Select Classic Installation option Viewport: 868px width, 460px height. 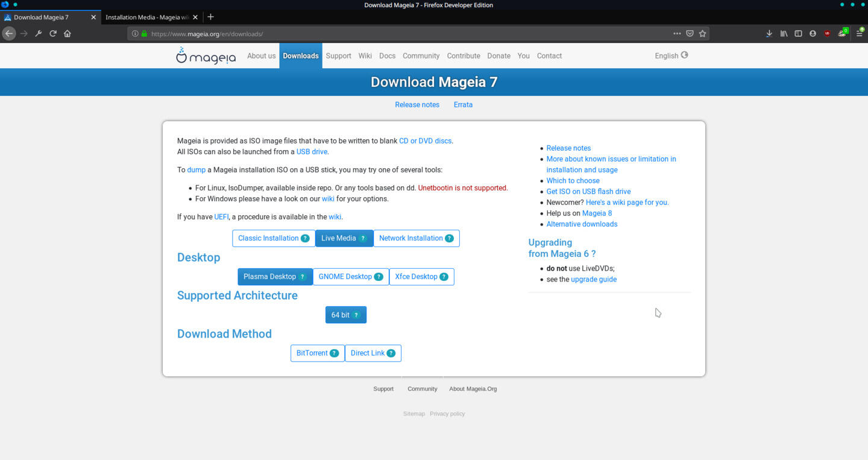[x=273, y=238]
